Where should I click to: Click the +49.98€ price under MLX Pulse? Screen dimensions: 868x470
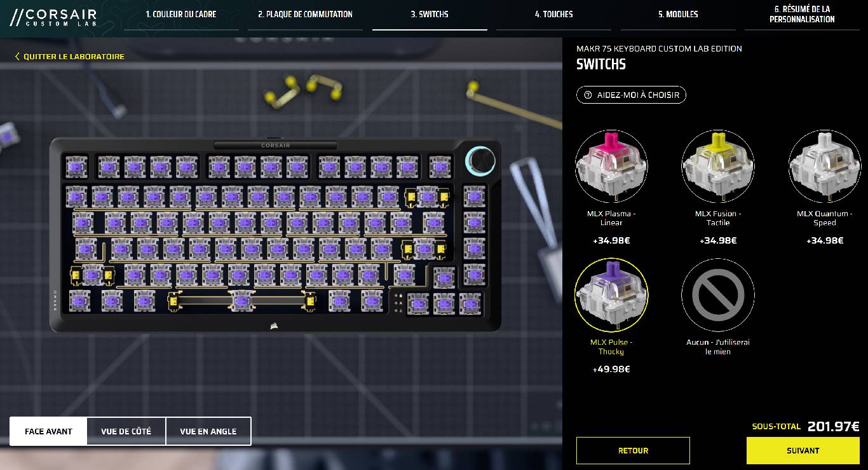[611, 370]
